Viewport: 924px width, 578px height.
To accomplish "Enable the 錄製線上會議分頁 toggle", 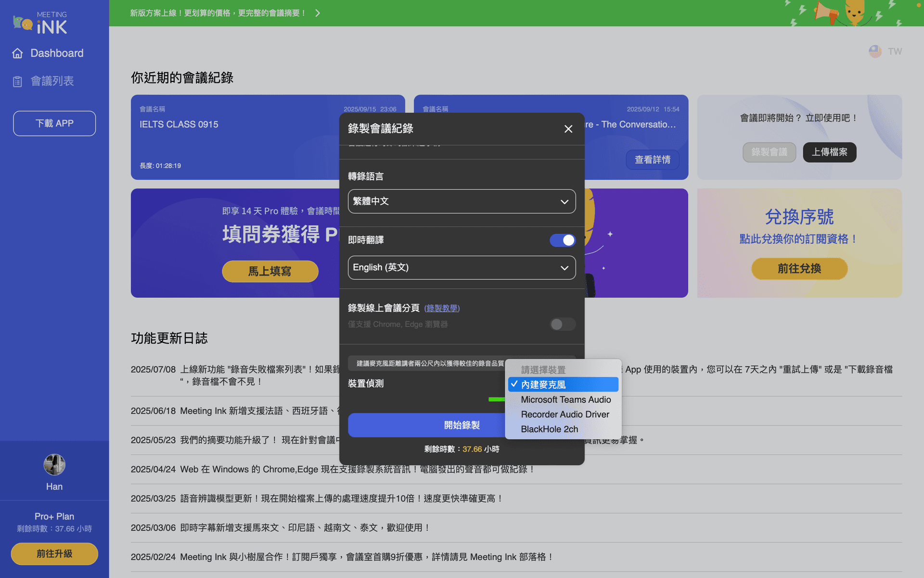I will [562, 324].
